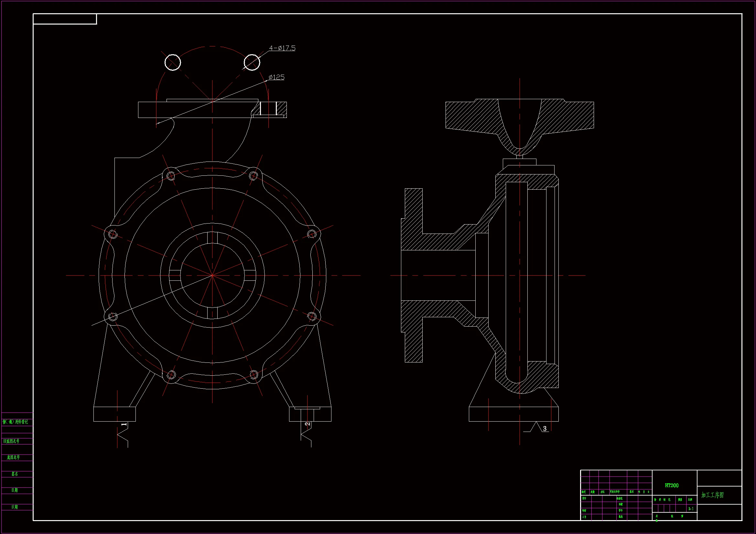Viewport: 756px width, 534px height.
Task: Click the top-right flange bolt hole circle
Action: click(252, 63)
